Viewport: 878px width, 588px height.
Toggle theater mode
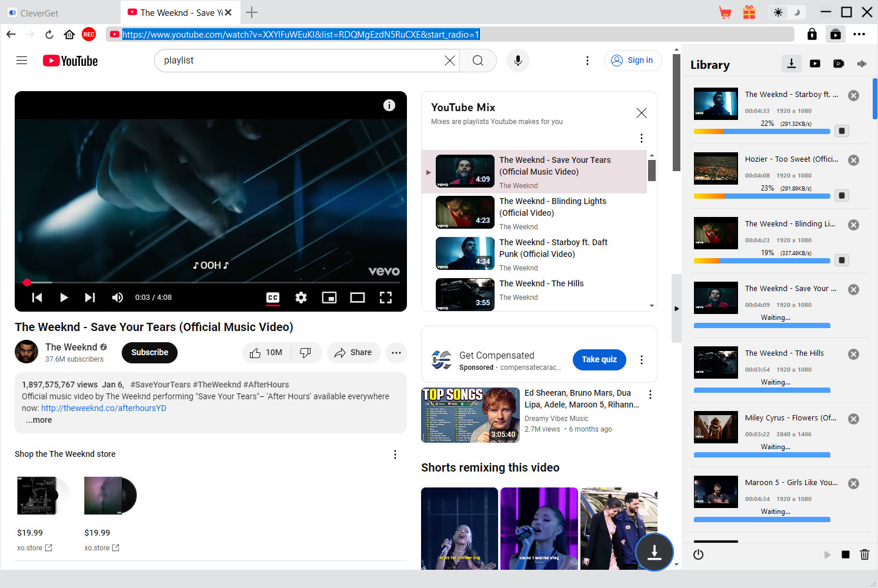point(358,298)
